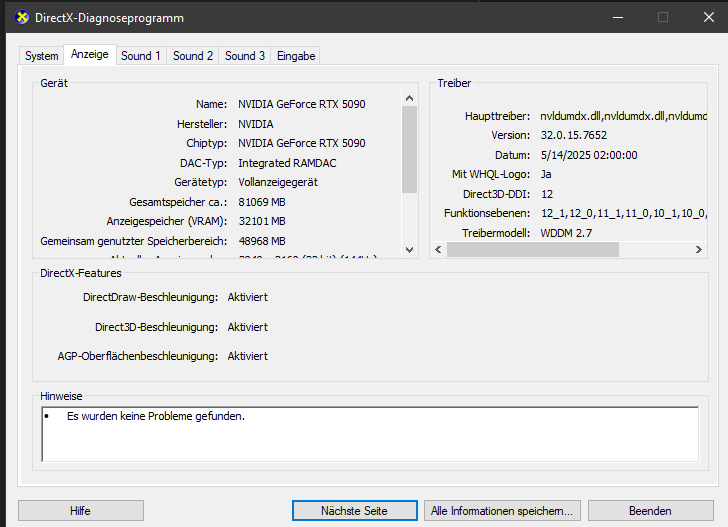This screenshot has width=728, height=527.
Task: Click the AGP-Oberflächenbeschleunigung Aktiviert value
Action: pos(247,356)
